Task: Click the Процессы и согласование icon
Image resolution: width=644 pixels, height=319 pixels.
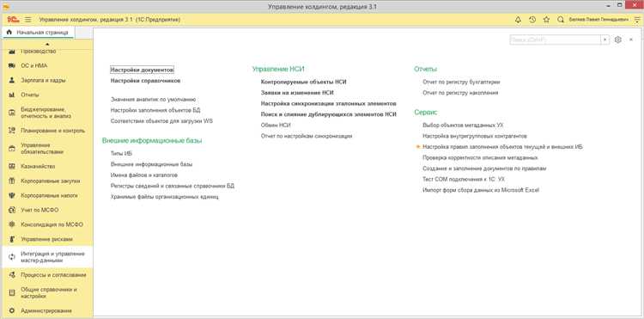Action: point(12,275)
